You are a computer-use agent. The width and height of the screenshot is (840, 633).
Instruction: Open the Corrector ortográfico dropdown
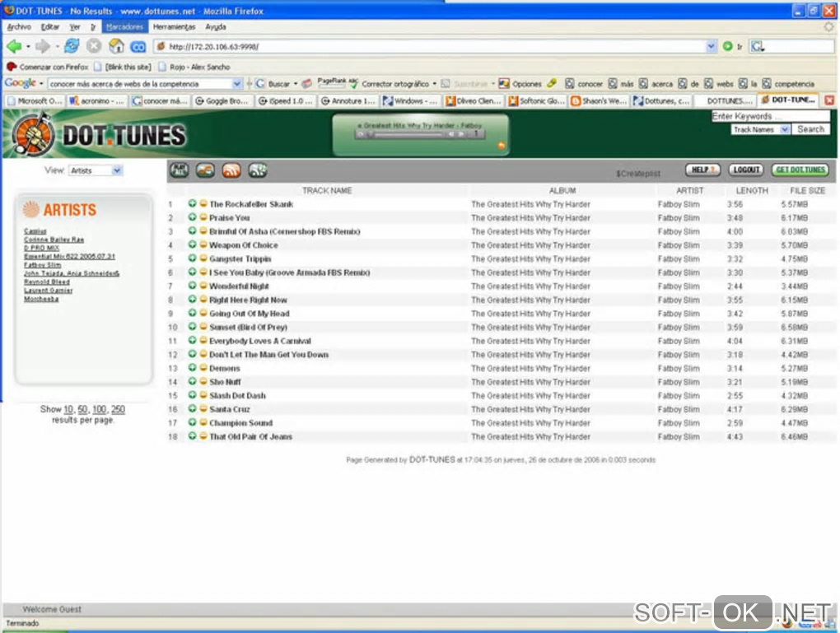click(x=435, y=84)
